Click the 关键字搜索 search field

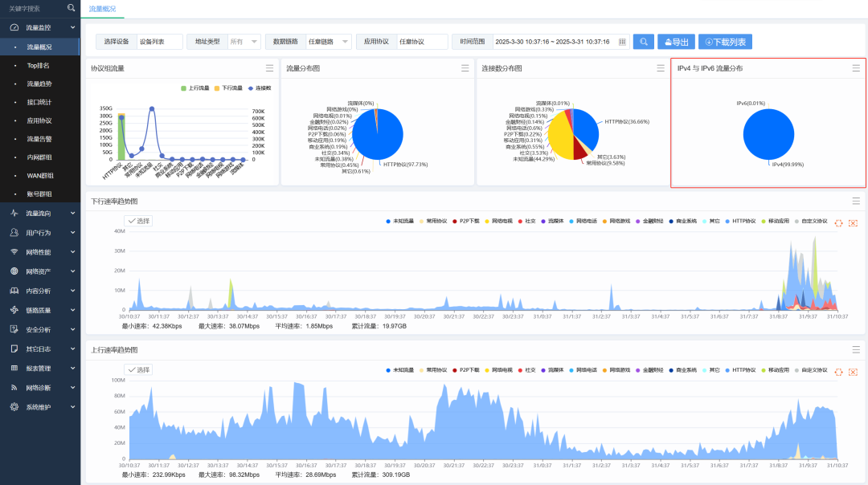33,8
